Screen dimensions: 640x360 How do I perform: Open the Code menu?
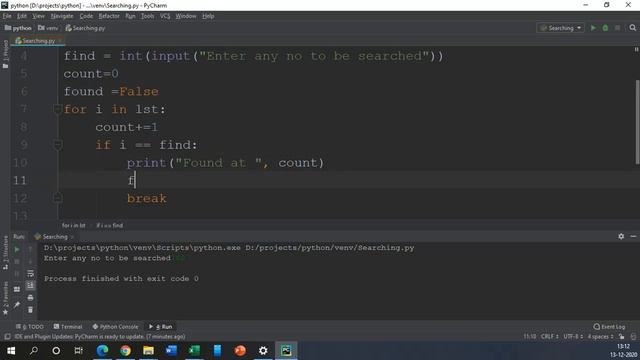(86, 16)
